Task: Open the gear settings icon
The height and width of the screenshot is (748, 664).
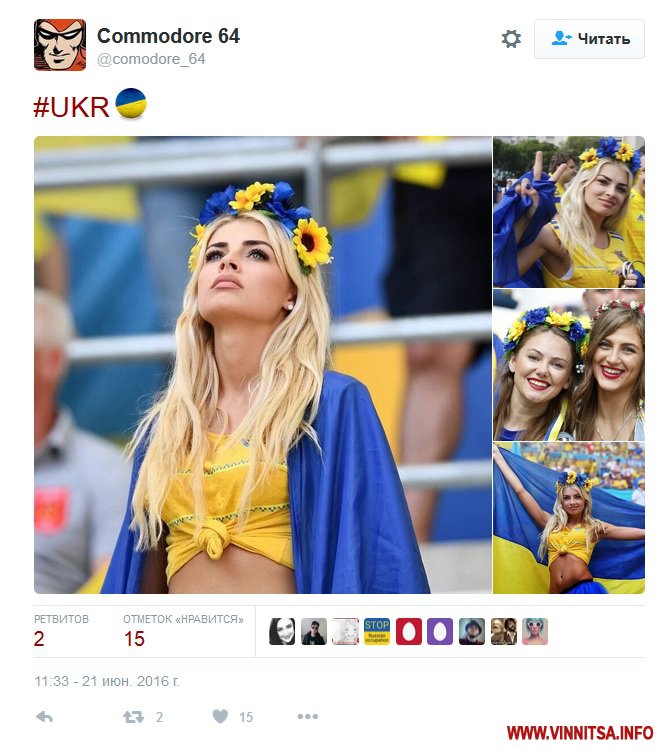Action: click(511, 39)
